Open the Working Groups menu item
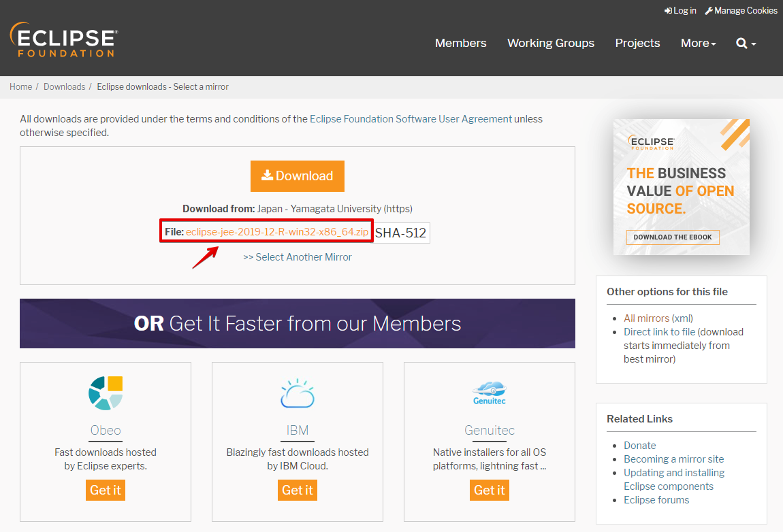The image size is (783, 532). pos(551,43)
